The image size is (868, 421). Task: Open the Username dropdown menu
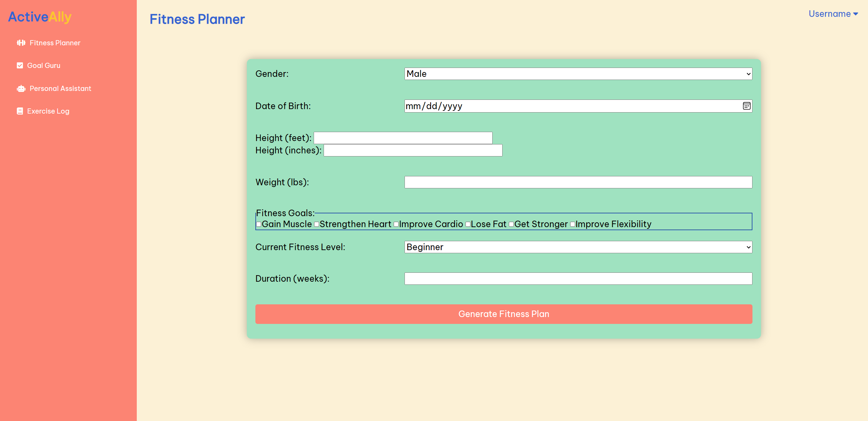833,14
